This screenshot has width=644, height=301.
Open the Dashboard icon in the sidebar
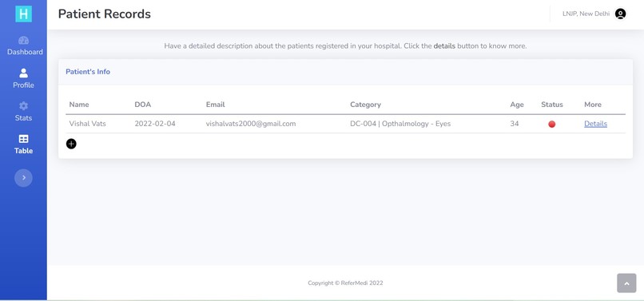(23, 40)
